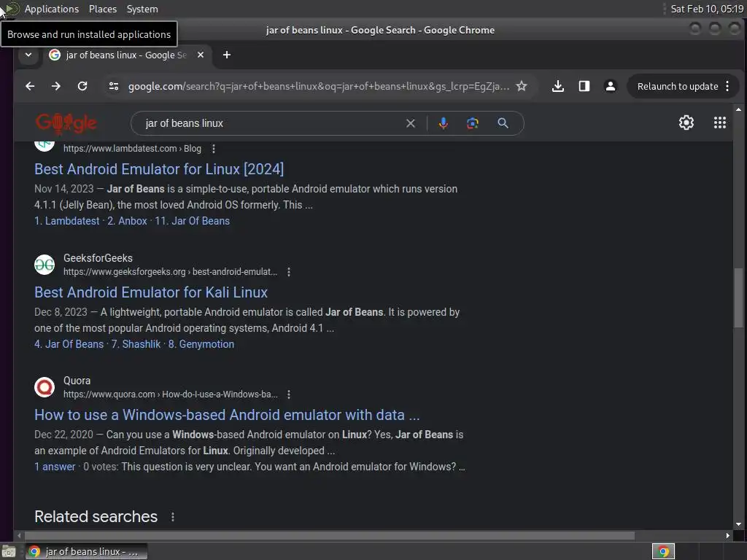Click the Google search input field
The image size is (747, 560).
point(271,123)
